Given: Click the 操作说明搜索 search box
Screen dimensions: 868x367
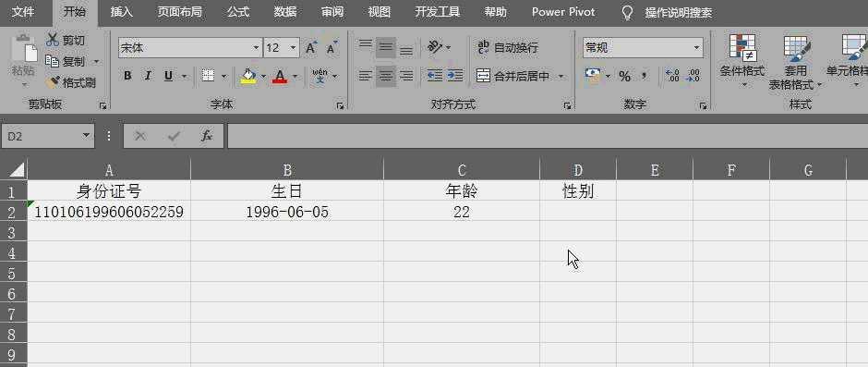Looking at the screenshot, I should [x=678, y=13].
